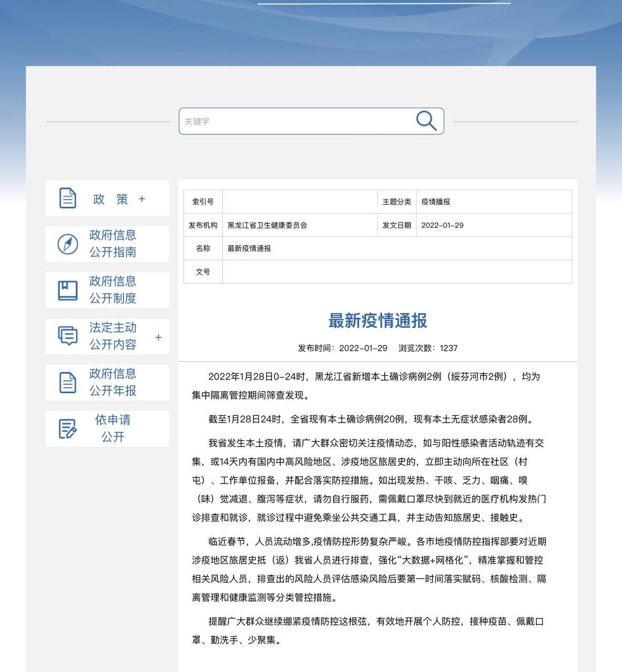The height and width of the screenshot is (672, 622).
Task: Expand 法定主动公开内容 with plus sign
Action: [x=159, y=337]
